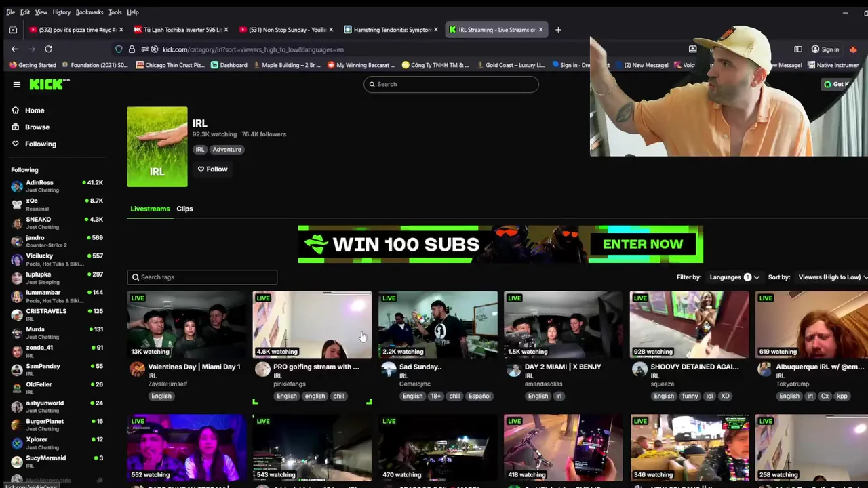Click the Following heart icon in sidebar
This screenshot has height=488, width=868.
point(16,144)
